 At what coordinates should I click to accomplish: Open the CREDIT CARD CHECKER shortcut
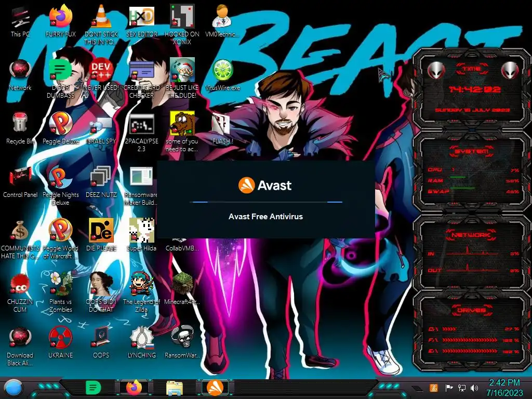(x=142, y=70)
